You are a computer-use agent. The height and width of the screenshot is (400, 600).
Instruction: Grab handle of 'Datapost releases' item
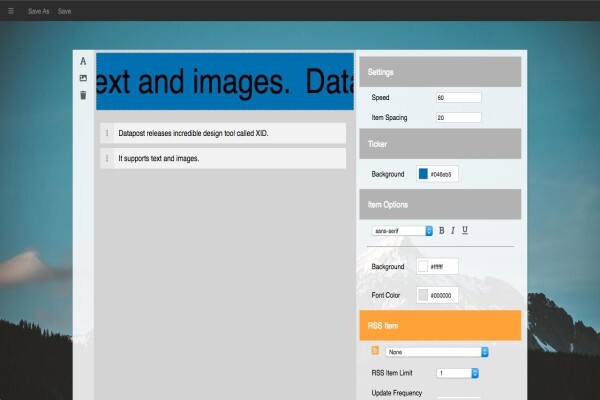click(107, 133)
